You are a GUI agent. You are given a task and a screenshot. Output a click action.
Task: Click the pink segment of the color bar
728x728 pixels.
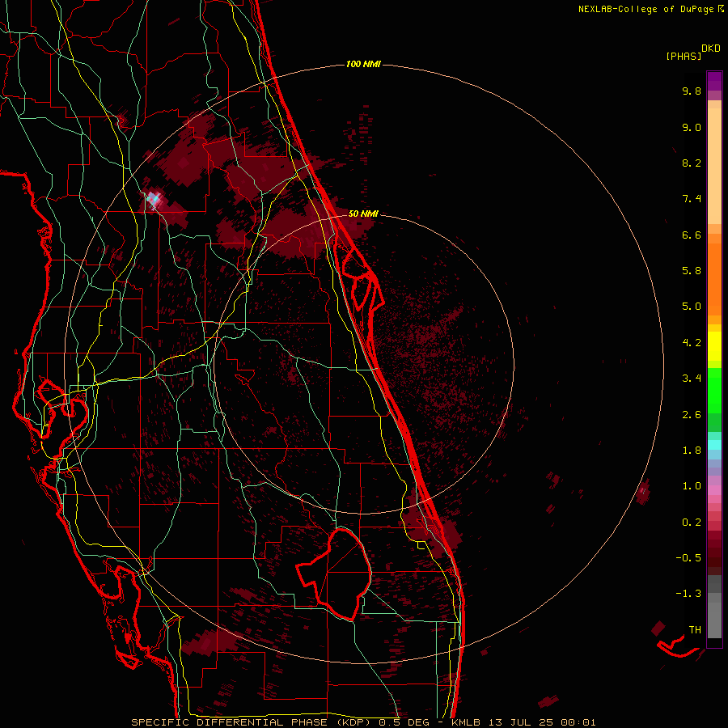714,490
